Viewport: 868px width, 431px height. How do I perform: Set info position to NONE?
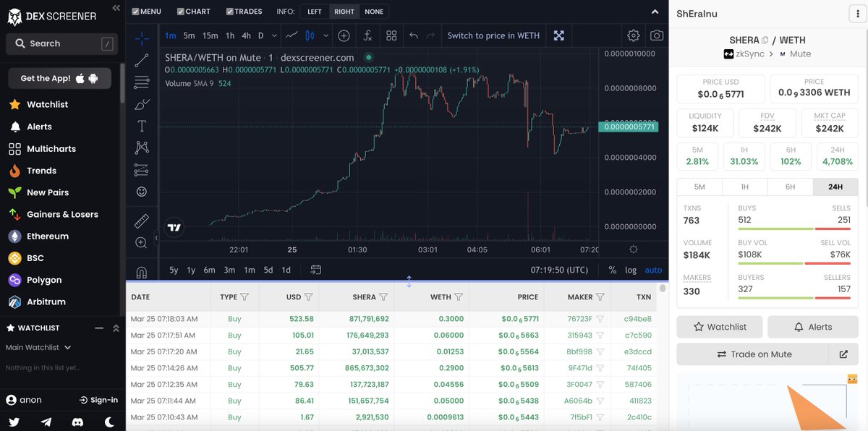374,12
